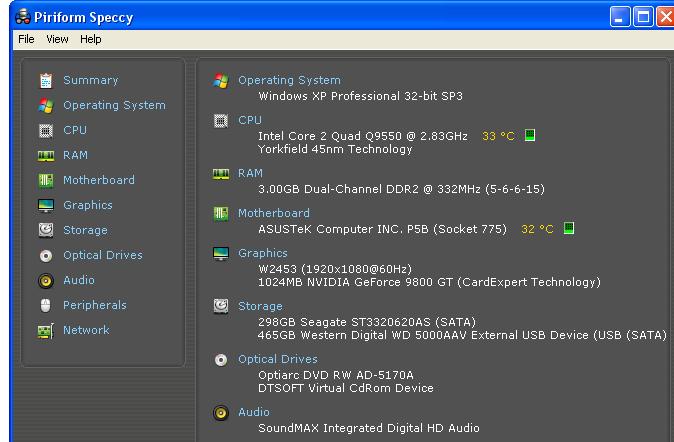This screenshot has width=674, height=442.
Task: Click the Optical Drives disc icon in sidebar
Action: coord(46,255)
